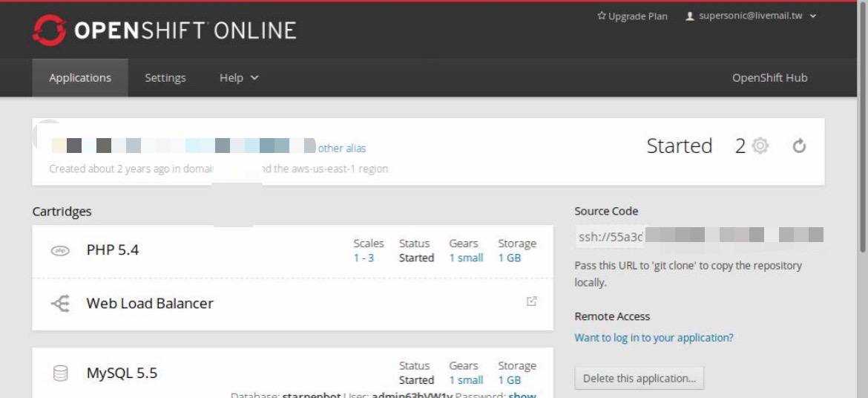Click MySQL Storage 1 GB link
The width and height of the screenshot is (868, 398).
[x=509, y=380]
